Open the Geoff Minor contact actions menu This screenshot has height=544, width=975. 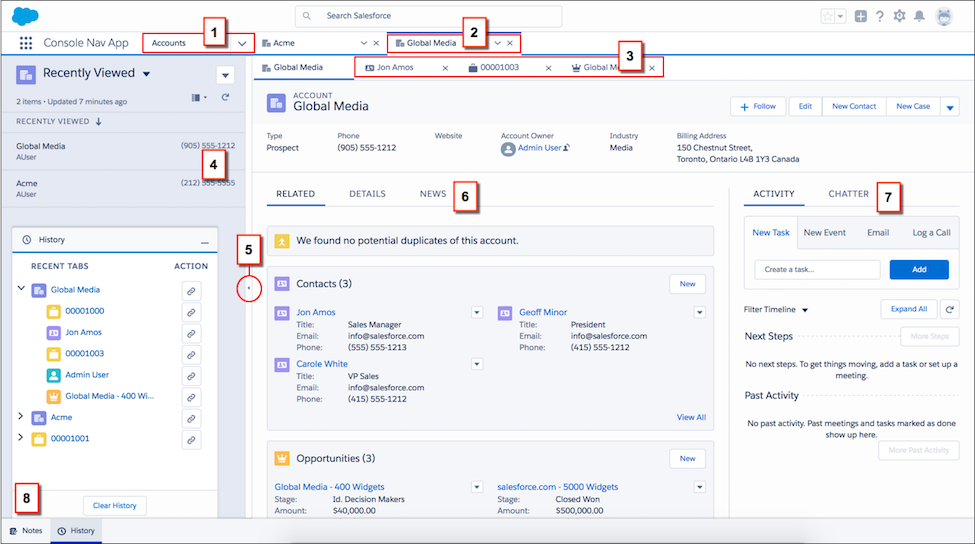(700, 312)
